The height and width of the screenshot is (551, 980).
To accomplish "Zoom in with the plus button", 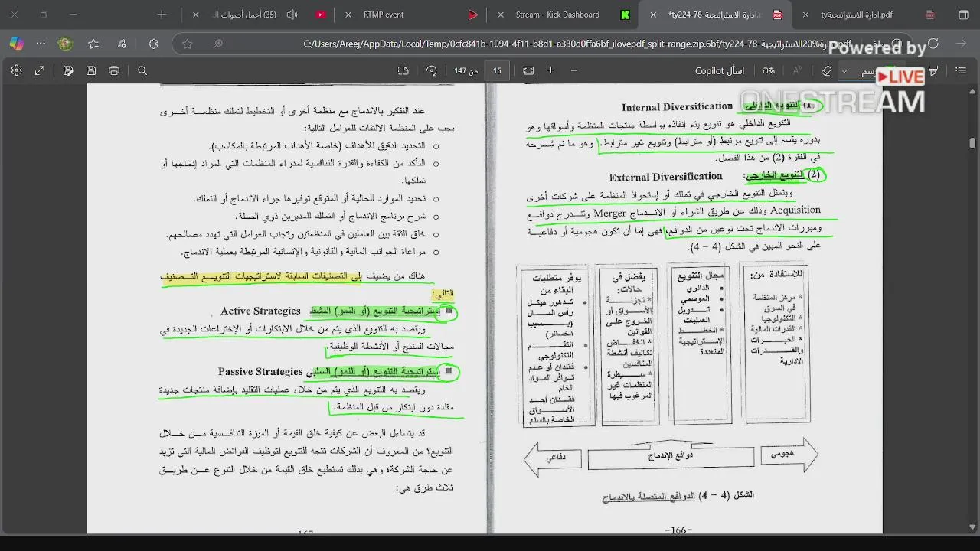I will (x=550, y=70).
